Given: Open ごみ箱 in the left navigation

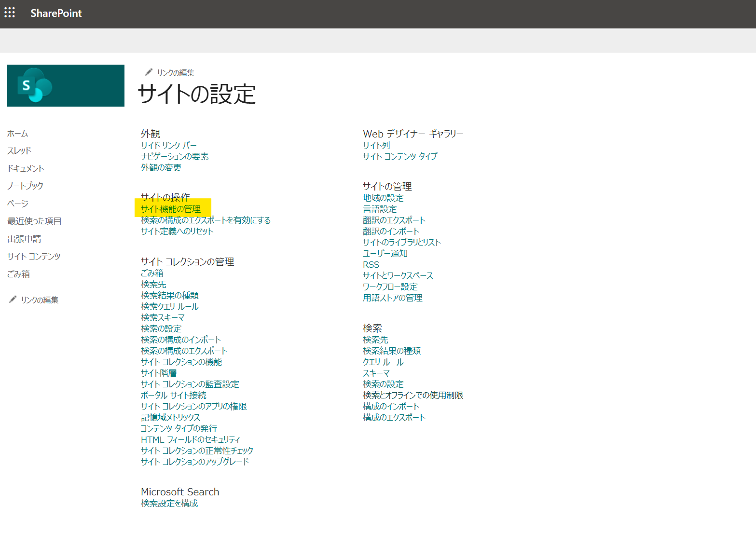Looking at the screenshot, I should (x=19, y=274).
